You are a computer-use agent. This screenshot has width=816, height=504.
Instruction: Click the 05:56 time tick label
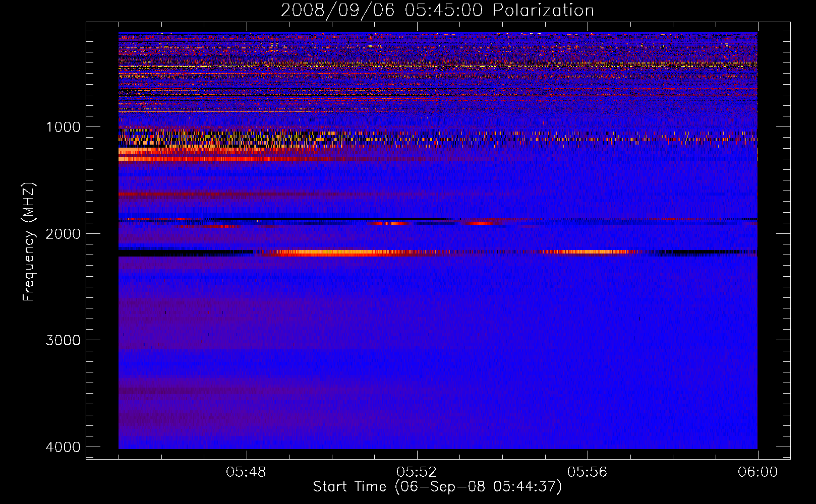coord(587,472)
